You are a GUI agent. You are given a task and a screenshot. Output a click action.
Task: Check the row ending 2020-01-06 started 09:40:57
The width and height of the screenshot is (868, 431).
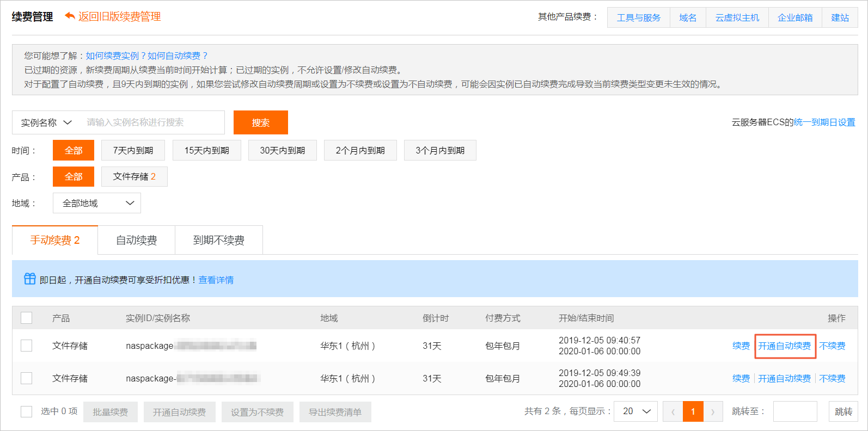coord(26,346)
